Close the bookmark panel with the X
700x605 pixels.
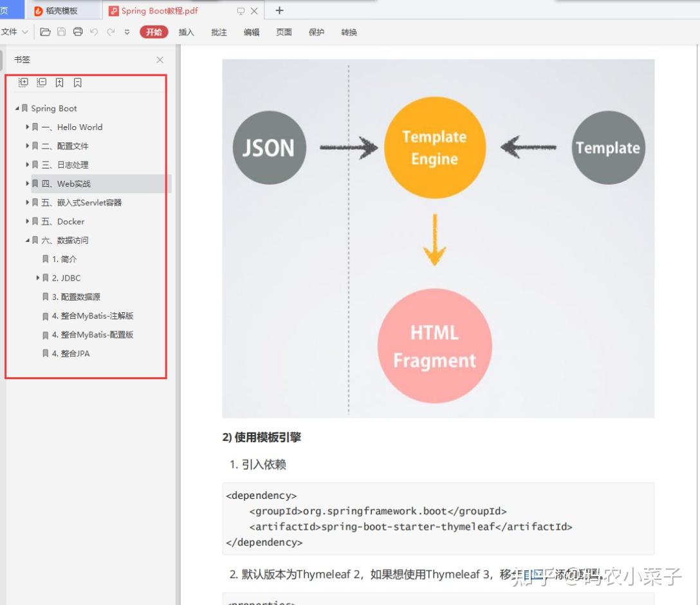[160, 59]
